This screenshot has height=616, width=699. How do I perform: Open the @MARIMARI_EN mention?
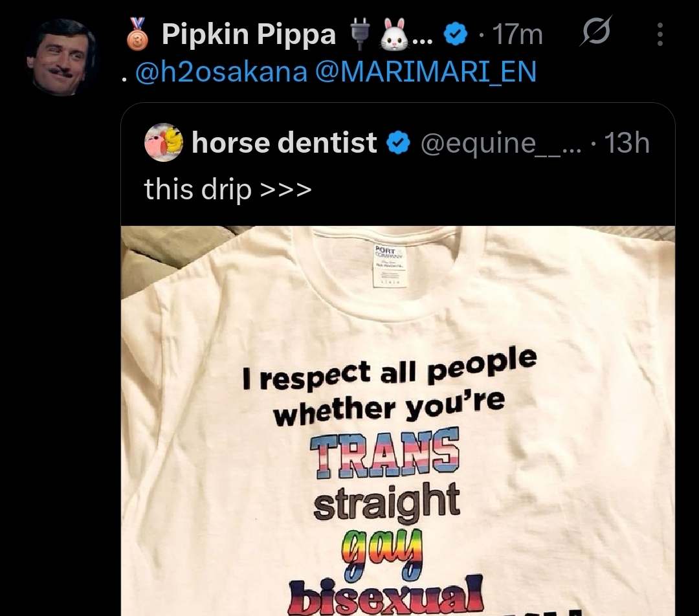[426, 72]
